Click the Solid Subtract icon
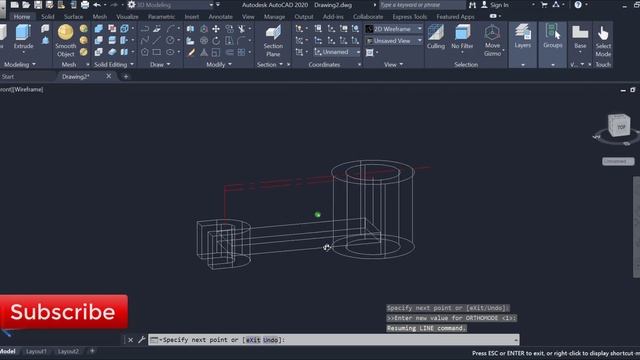 99,40
